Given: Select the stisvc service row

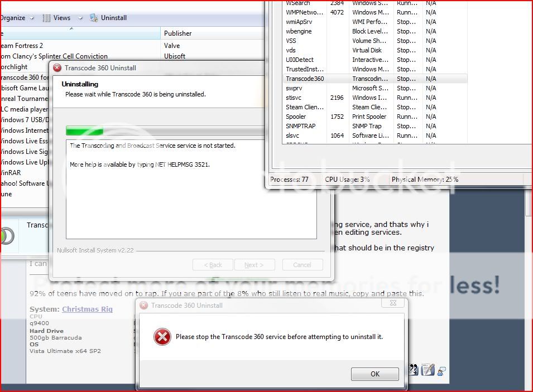Looking at the screenshot, I should (375, 98).
